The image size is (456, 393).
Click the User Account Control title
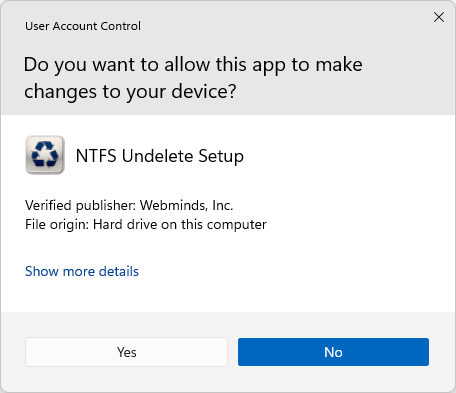[83, 26]
